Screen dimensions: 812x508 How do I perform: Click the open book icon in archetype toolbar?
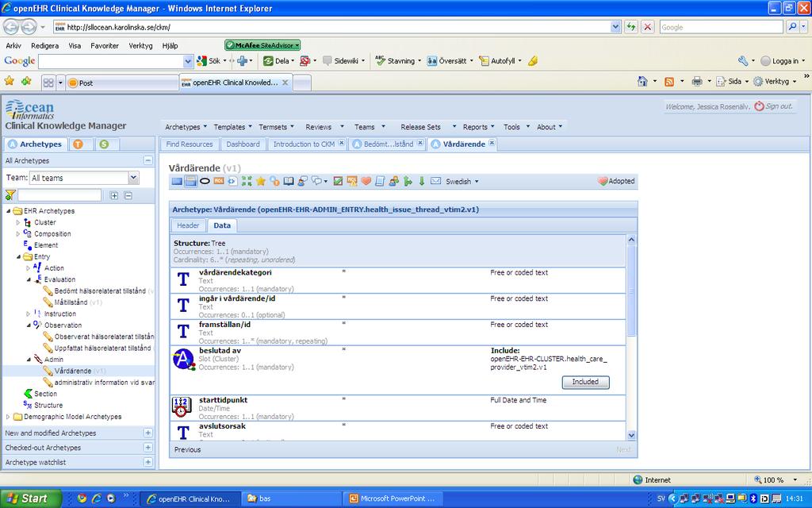289,181
